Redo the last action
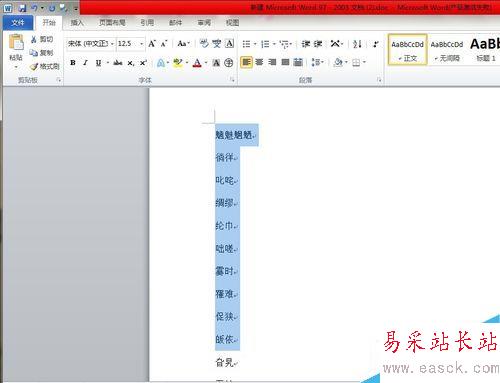Image resolution: width=500 pixels, height=383 pixels. point(52,8)
